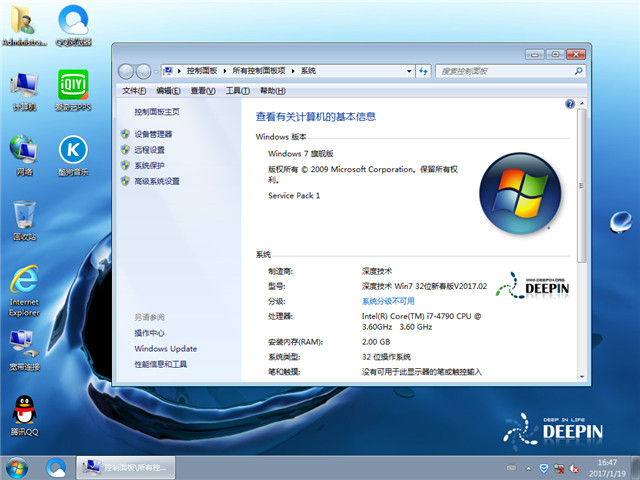Show hidden tray icons arrow
Screen dimensions: 640x480
529,469
